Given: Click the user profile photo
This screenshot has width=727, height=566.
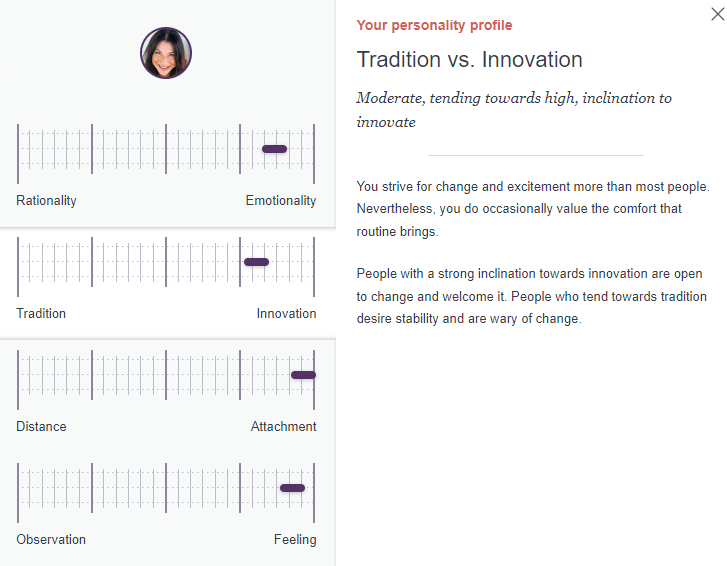Looking at the screenshot, I should coord(166,53).
